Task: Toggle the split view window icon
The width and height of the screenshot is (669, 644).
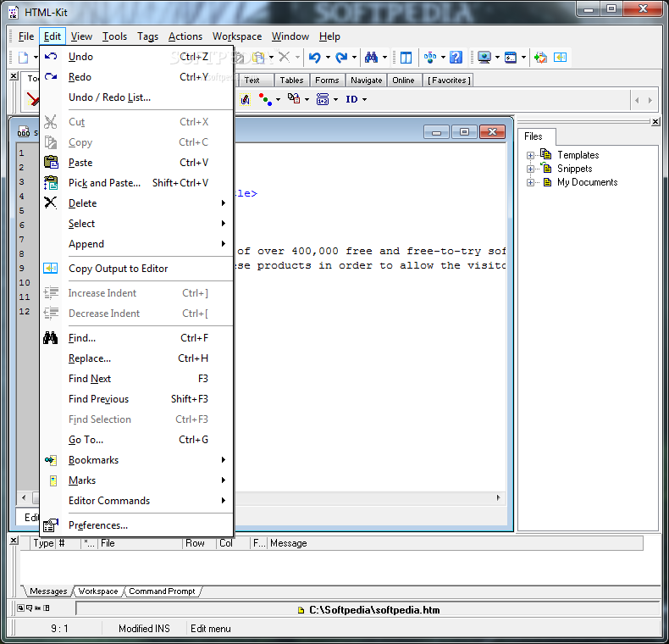Action: pos(406,58)
